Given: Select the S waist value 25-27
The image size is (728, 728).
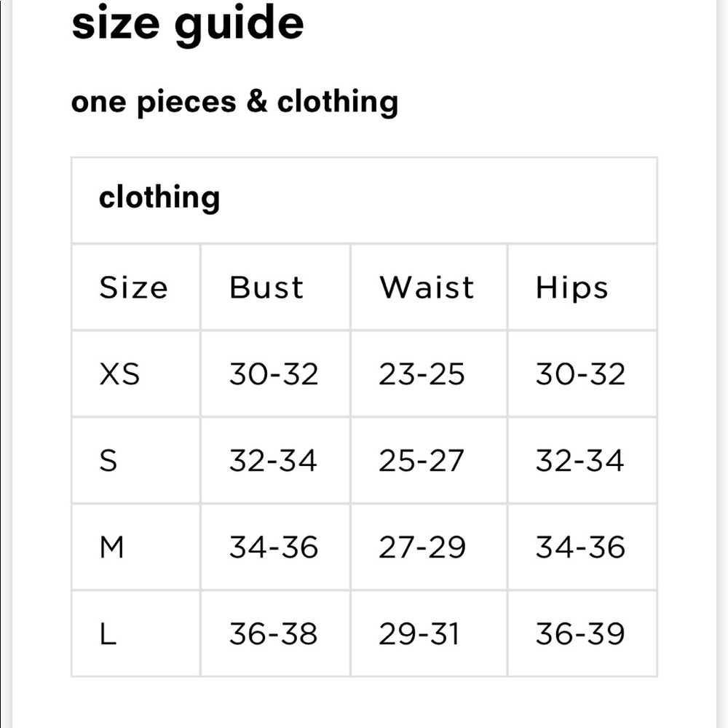Looking at the screenshot, I should tap(421, 461).
